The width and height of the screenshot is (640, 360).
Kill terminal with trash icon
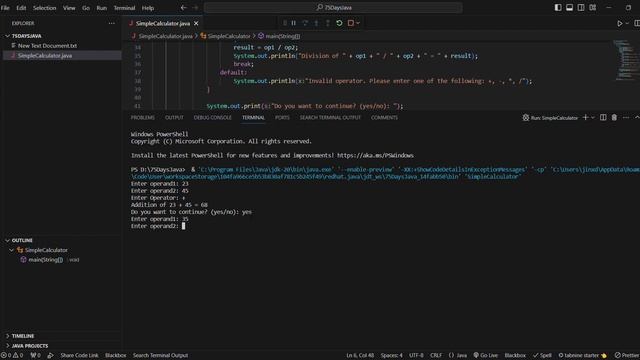[x=614, y=118]
